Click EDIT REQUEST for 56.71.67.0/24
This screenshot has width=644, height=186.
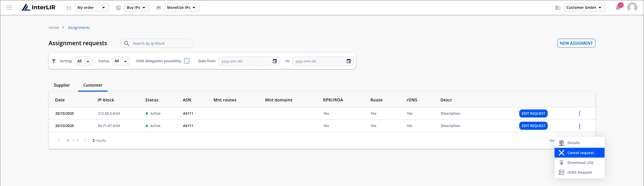(x=533, y=126)
